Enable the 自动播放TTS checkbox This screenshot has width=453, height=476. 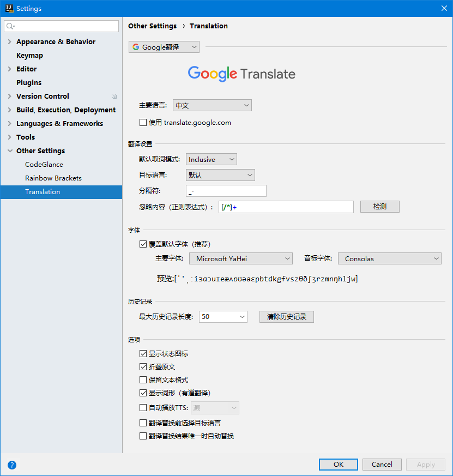(143, 407)
